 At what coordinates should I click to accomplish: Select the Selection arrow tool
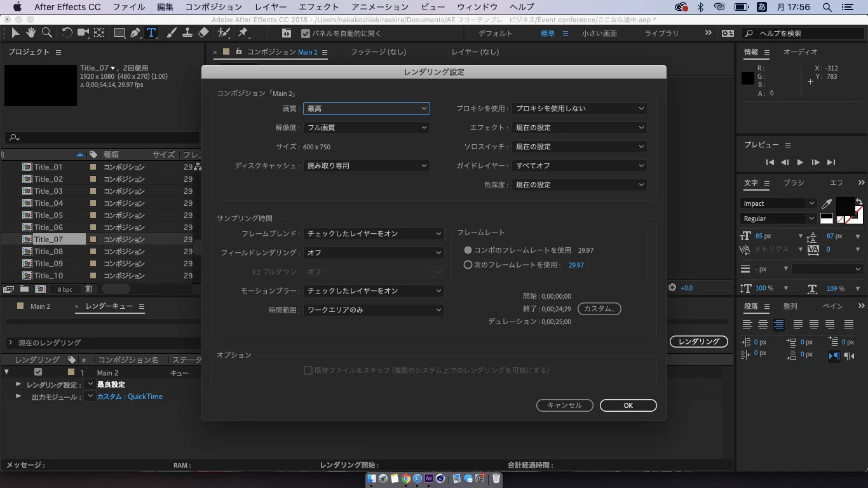pos(15,33)
